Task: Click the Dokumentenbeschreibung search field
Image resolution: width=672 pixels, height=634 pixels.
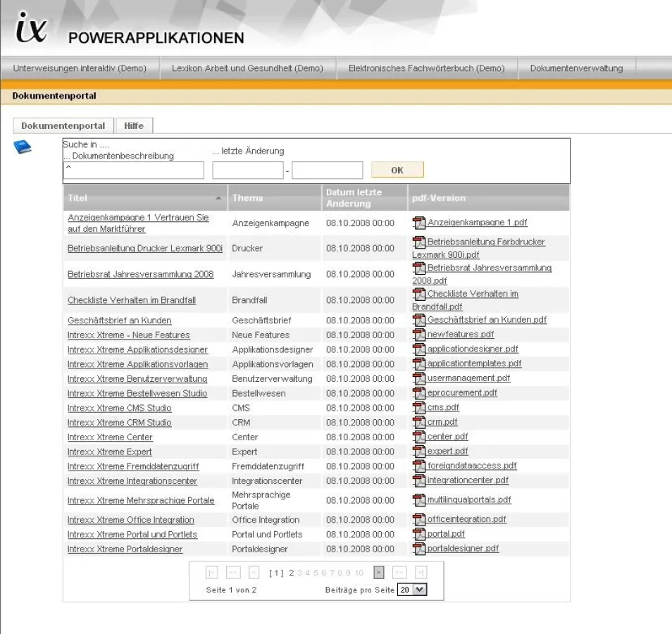Action: 134,170
